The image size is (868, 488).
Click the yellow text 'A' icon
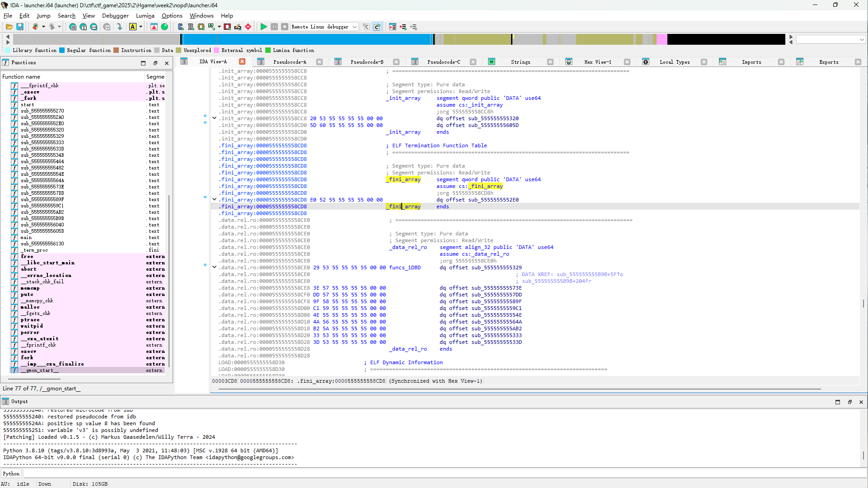point(133,27)
